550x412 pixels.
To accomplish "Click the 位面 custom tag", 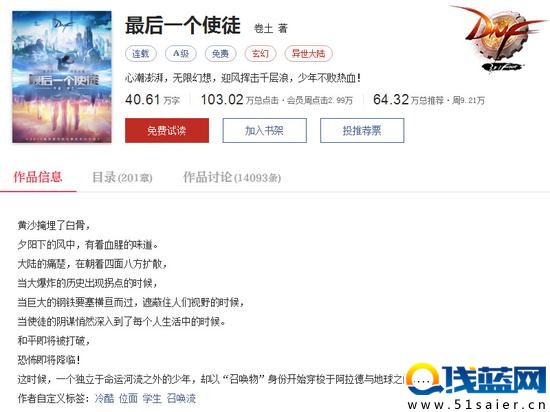I will [128, 398].
